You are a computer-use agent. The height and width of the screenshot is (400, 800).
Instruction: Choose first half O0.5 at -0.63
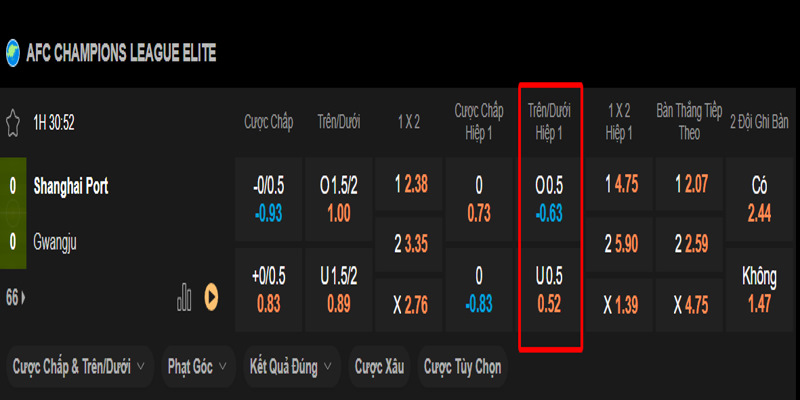pyautogui.click(x=549, y=199)
